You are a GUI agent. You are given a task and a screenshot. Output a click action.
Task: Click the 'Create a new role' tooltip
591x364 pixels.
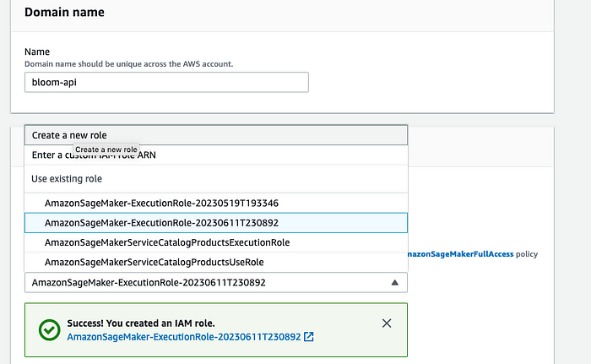106,149
